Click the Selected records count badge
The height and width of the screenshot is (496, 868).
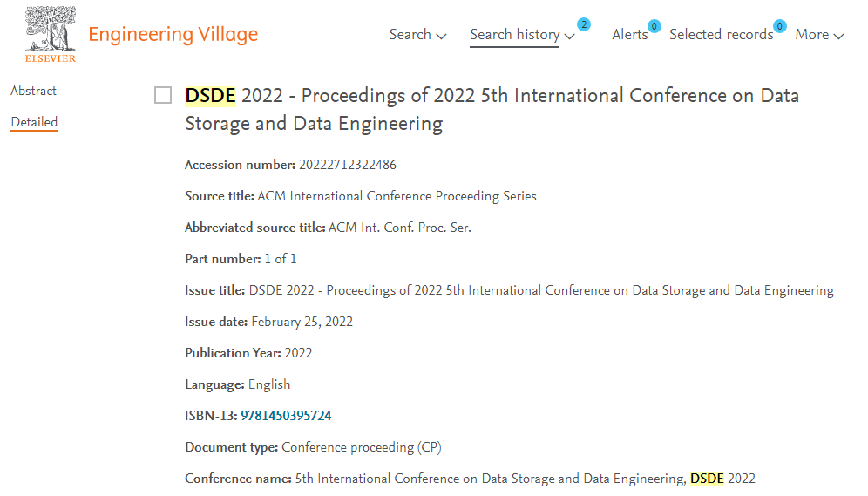point(780,26)
